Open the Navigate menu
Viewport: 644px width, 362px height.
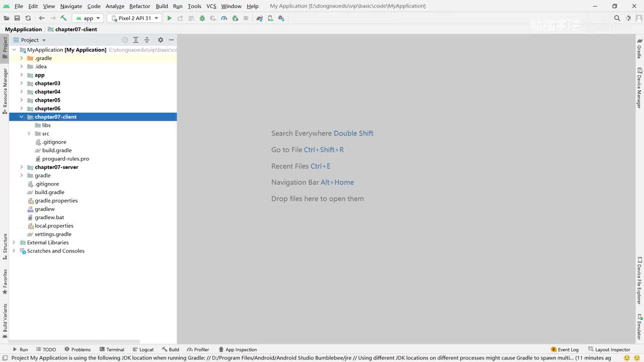[x=71, y=6]
